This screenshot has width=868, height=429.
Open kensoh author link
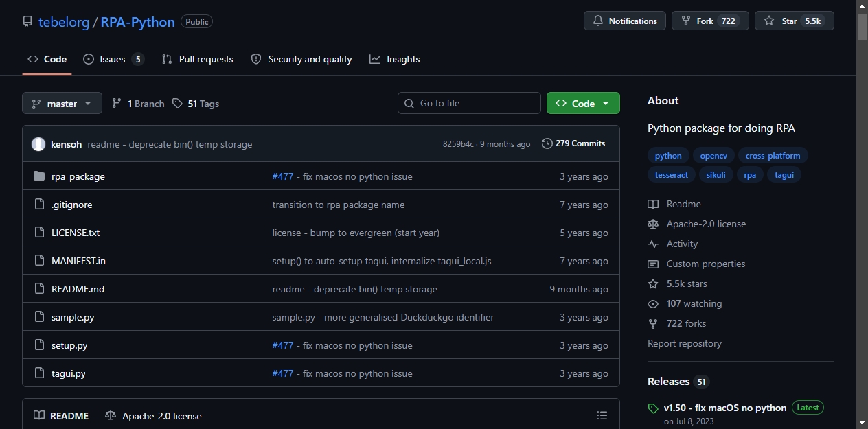point(66,144)
